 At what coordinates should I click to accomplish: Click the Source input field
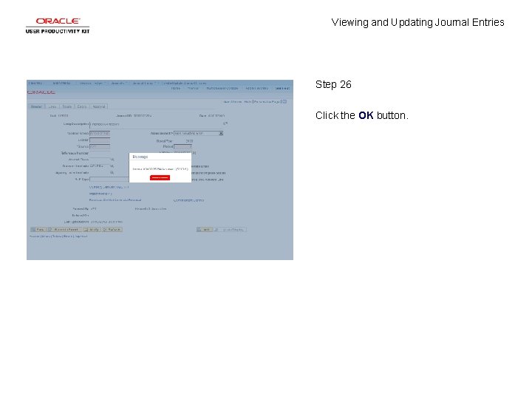(x=100, y=146)
